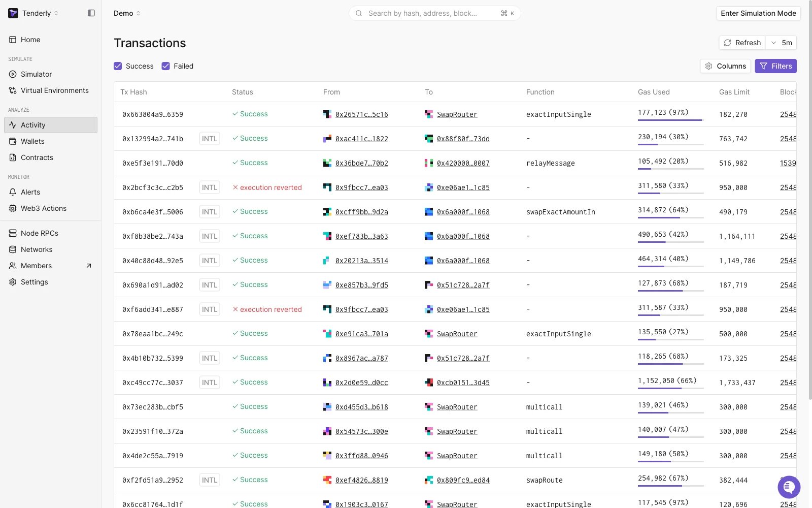Click relayMessage function cell
This screenshot has height=508, width=812.
[551, 163]
